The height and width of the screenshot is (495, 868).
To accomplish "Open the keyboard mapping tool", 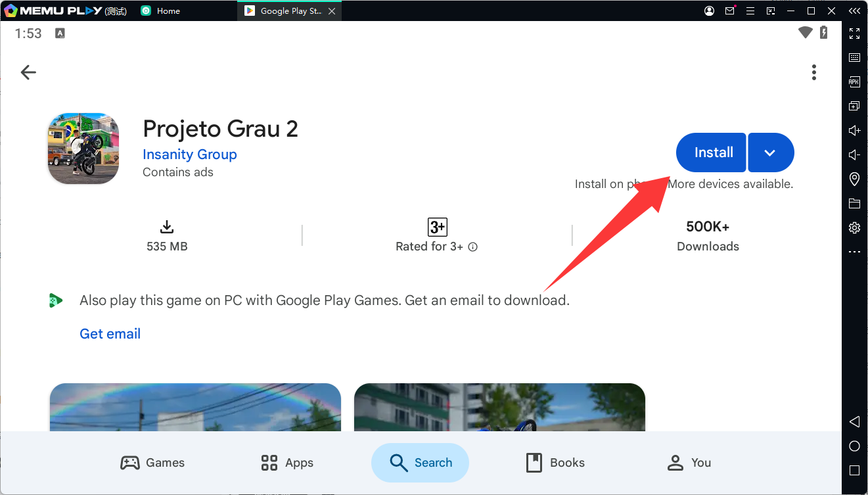I will [855, 58].
